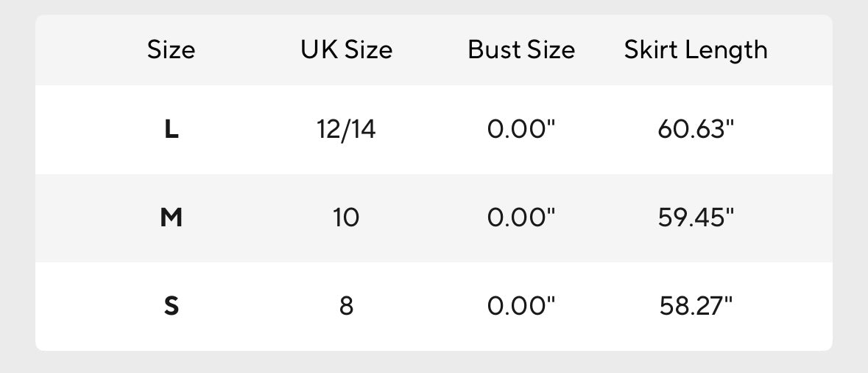Viewport: 868px width, 373px height.
Task: Click the Size column header
Action: coord(171,50)
